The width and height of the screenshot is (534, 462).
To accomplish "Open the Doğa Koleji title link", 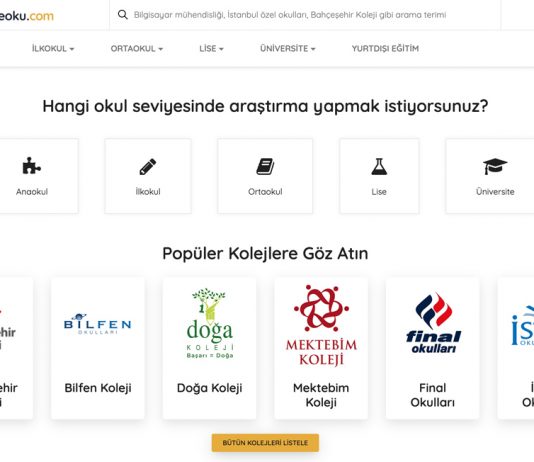I will pos(209,388).
